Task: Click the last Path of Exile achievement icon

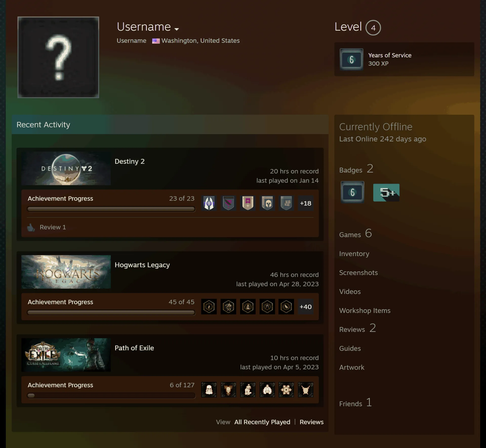Action: tap(306, 390)
